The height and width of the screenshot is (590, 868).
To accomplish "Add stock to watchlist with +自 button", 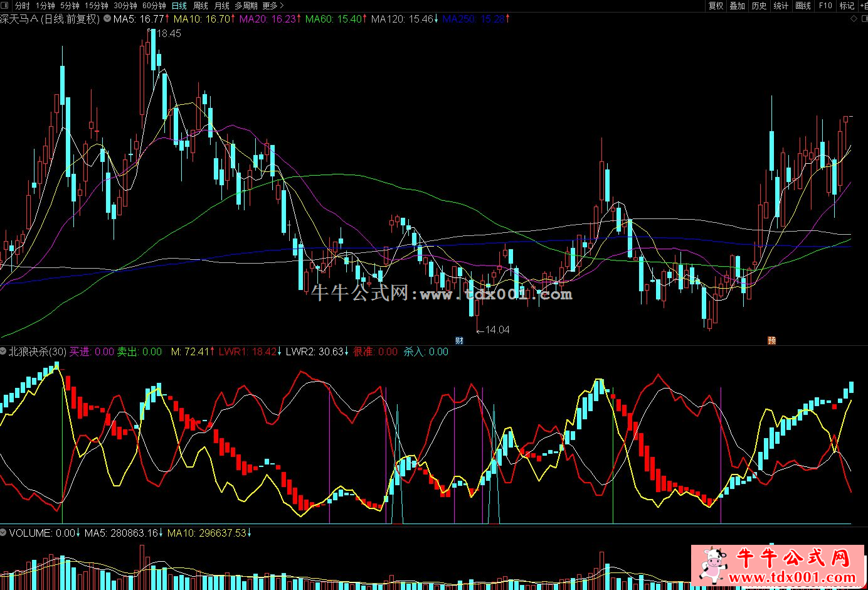I will click(x=864, y=6).
